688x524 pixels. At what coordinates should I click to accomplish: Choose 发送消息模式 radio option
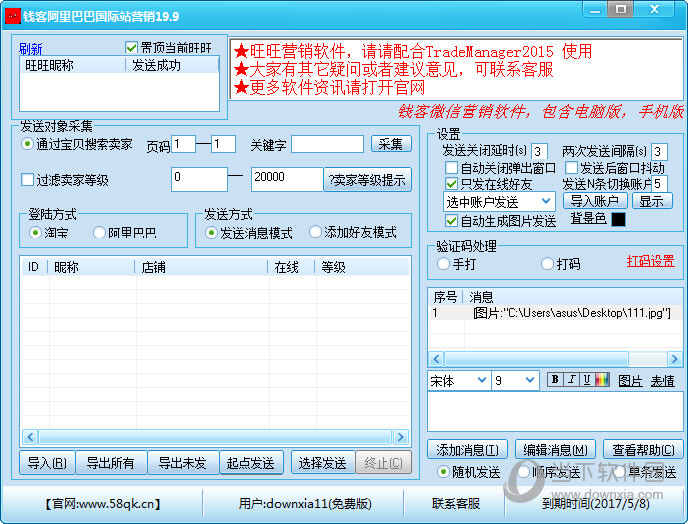point(211,232)
